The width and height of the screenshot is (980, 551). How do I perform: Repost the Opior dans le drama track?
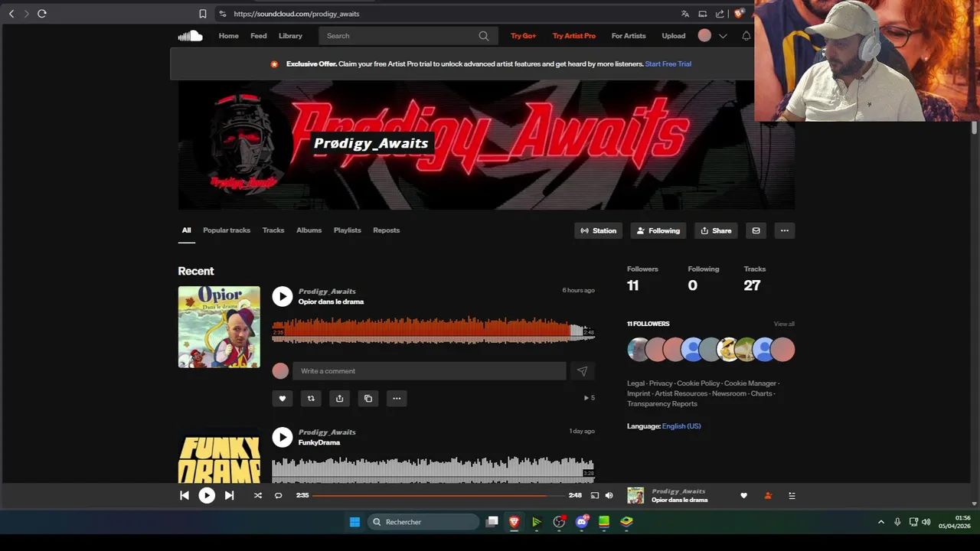tap(311, 398)
